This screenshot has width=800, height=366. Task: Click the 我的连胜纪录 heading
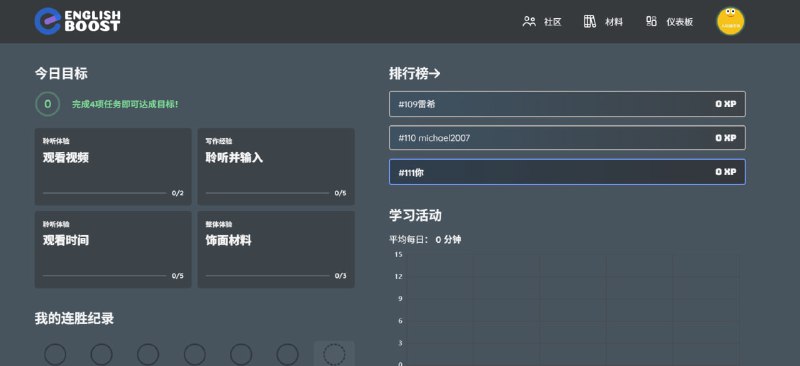point(74,319)
